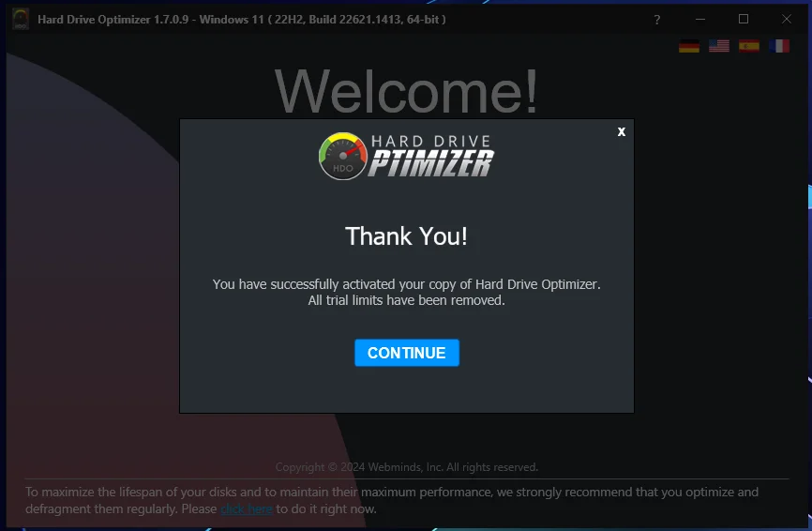Select the US English flag
Image resolution: width=812 pixels, height=531 pixels.
(x=719, y=46)
